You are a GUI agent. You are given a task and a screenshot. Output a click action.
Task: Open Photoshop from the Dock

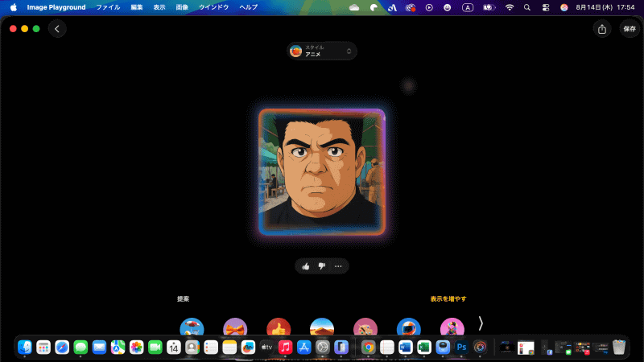tap(461, 348)
